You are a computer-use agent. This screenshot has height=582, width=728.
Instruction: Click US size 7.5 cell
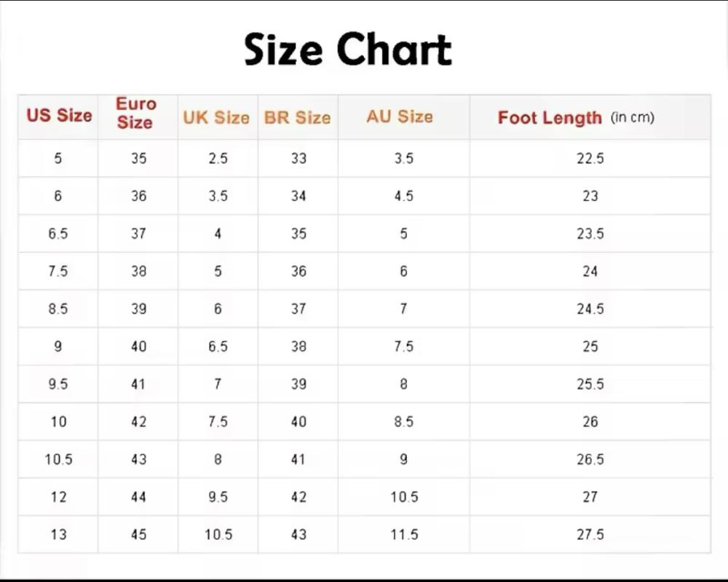(58, 271)
